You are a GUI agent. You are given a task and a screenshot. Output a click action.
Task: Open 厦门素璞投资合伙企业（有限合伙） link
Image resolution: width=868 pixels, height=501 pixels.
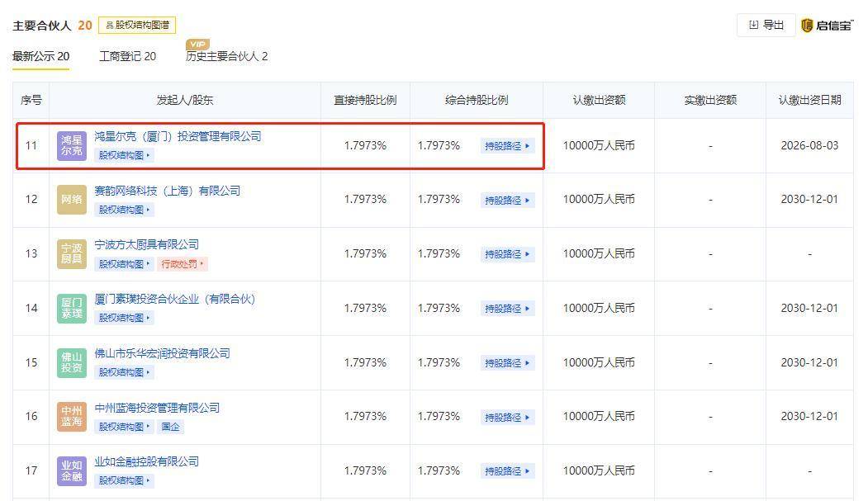pos(175,299)
